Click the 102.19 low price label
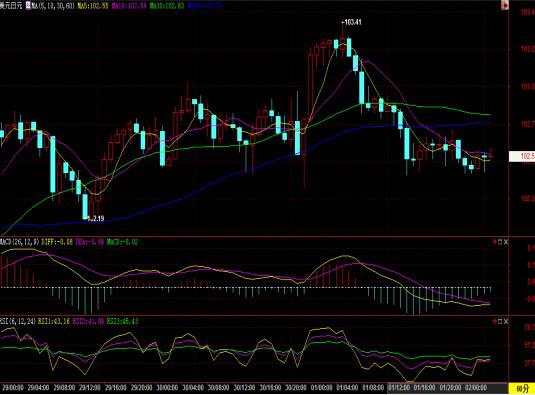535x395 pixels. tap(95, 219)
